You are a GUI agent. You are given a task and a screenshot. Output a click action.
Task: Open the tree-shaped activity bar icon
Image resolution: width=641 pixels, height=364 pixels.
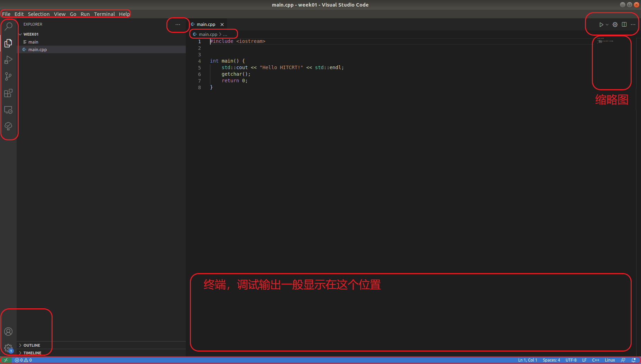coord(8,126)
